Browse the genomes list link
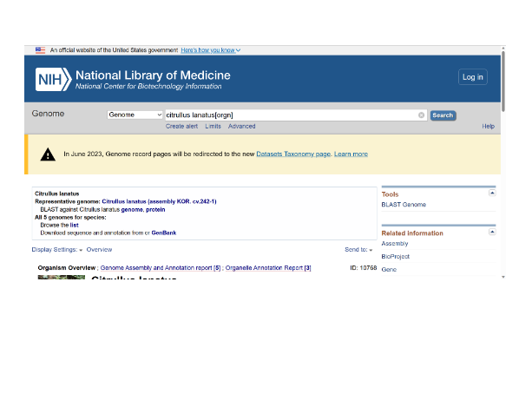Viewport: 532px width, 400px height. point(75,226)
